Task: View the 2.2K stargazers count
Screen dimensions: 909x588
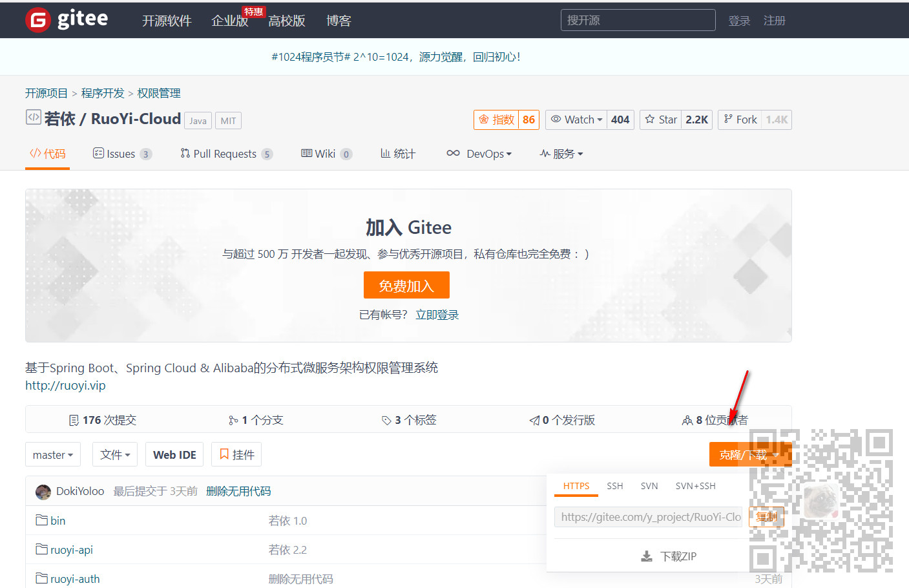Action: point(697,120)
